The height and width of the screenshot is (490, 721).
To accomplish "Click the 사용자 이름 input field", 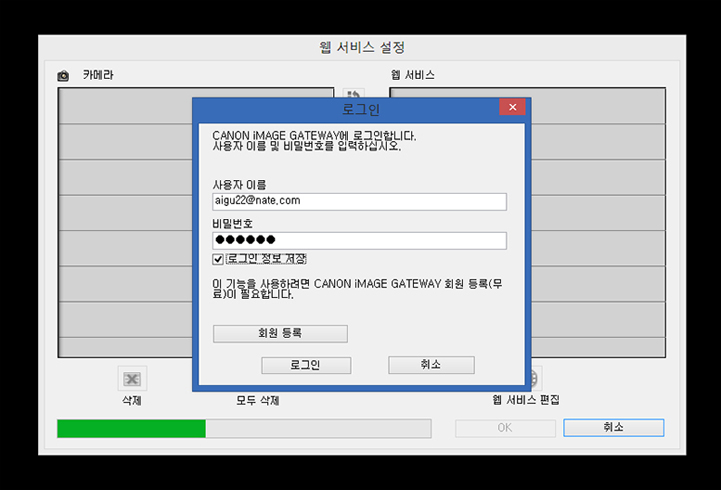I will tap(360, 201).
